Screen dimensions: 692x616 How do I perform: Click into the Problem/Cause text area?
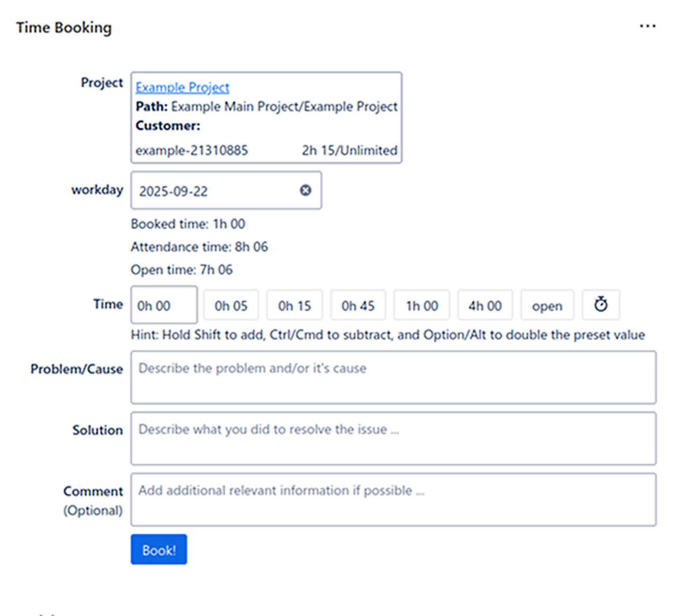pyautogui.click(x=393, y=377)
